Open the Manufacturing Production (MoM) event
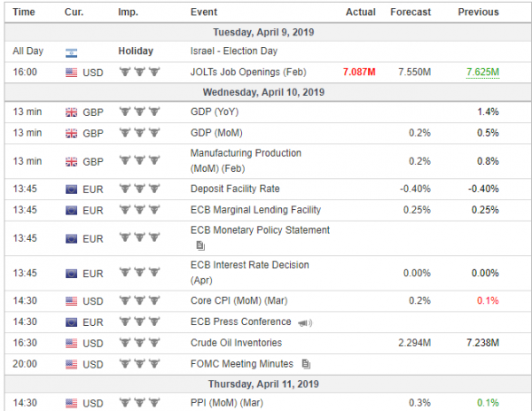The height and width of the screenshot is (411, 532). point(246,161)
